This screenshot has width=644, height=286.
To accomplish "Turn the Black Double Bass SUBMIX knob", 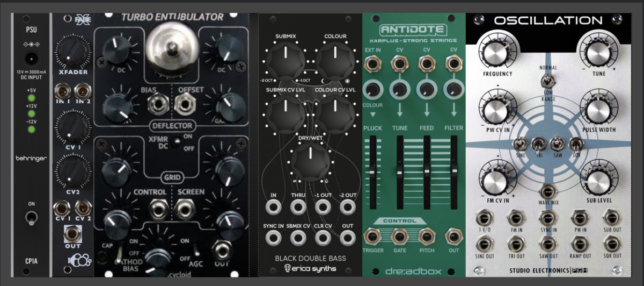I will click(x=286, y=61).
